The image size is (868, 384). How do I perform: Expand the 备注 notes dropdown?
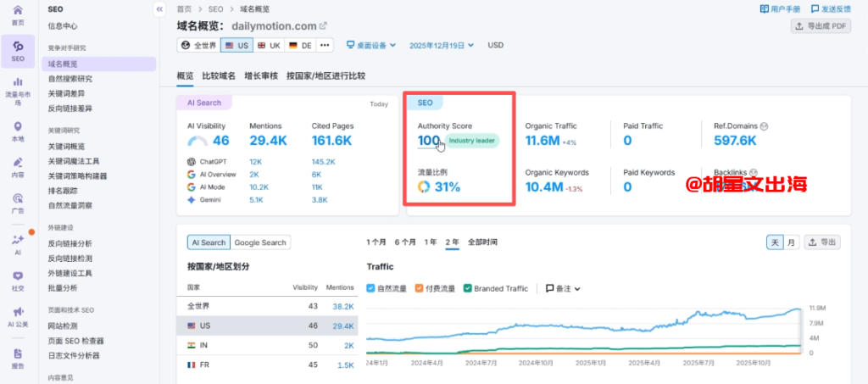point(564,288)
